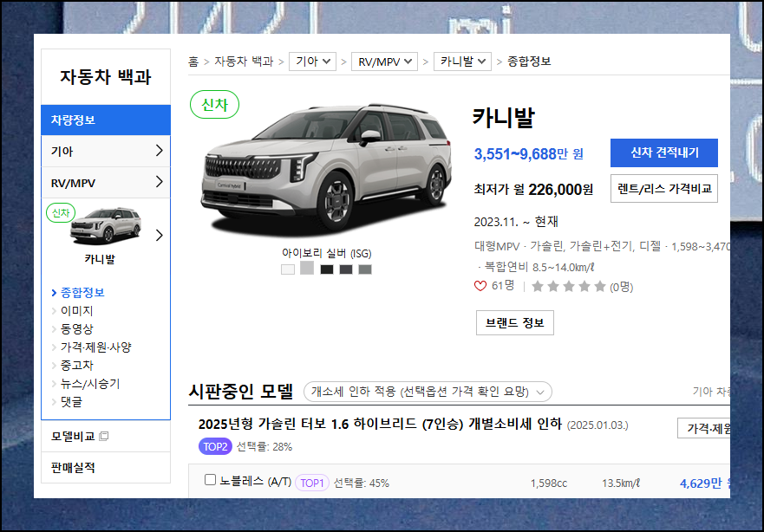Select the ivory silver color swatch
The height and width of the screenshot is (532, 764).
pyautogui.click(x=306, y=268)
